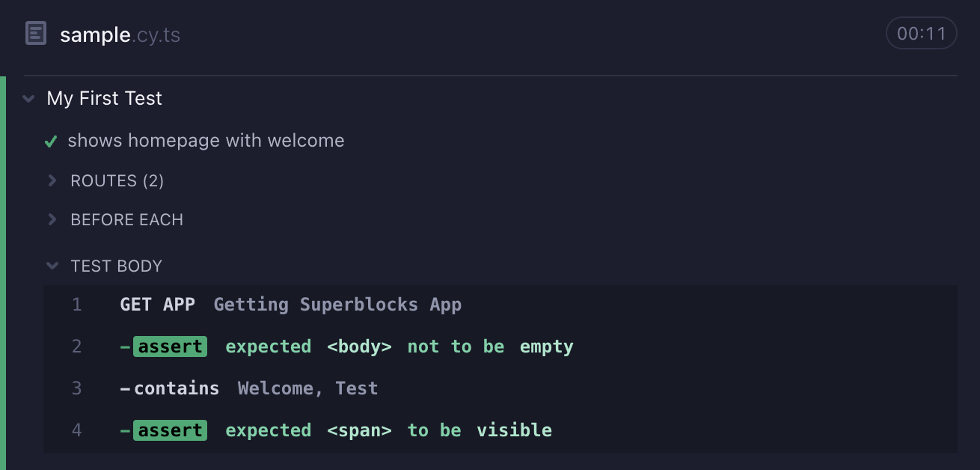Click the Getting Superblocks App alias text
This screenshot has height=470, width=980.
coord(337,304)
